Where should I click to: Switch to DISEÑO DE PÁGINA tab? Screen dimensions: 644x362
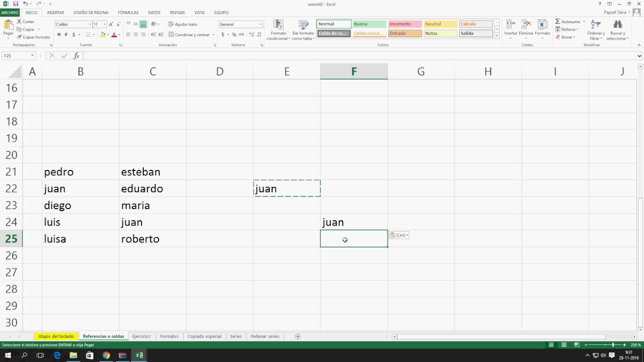(91, 13)
